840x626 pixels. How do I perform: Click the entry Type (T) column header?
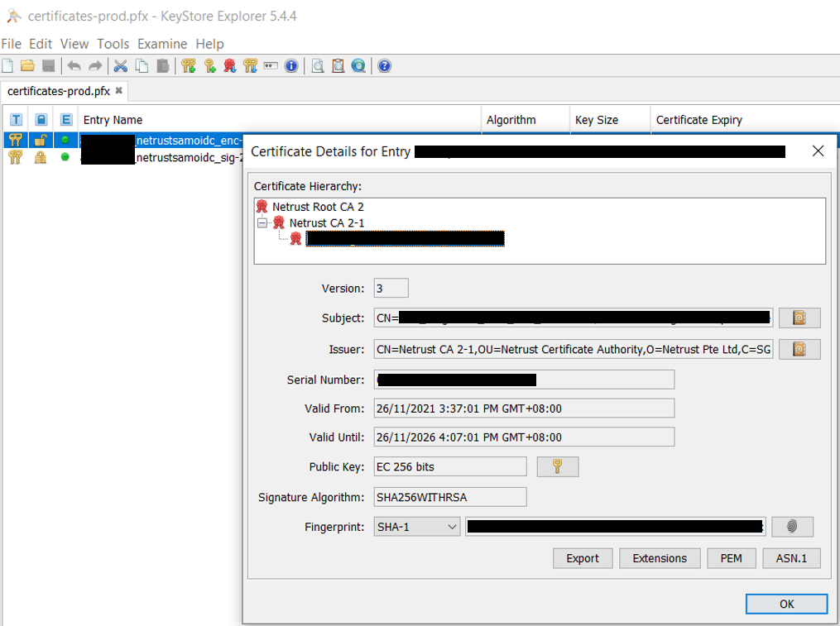(x=16, y=120)
